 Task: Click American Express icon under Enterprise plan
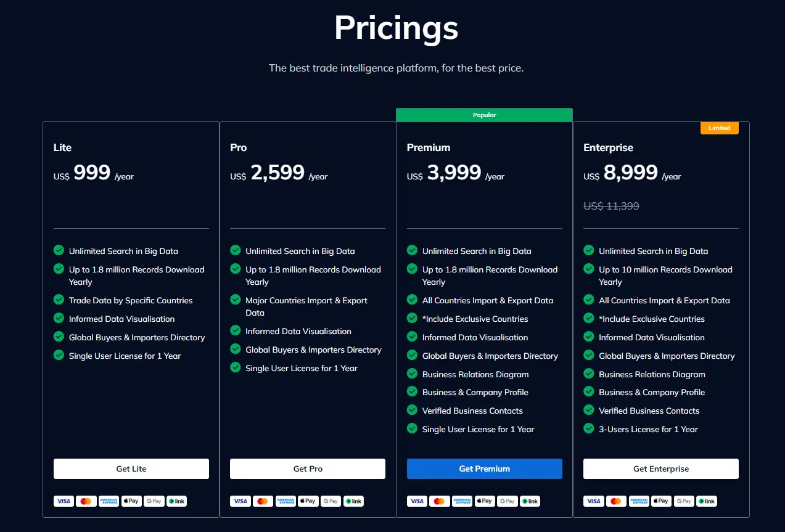click(x=639, y=501)
